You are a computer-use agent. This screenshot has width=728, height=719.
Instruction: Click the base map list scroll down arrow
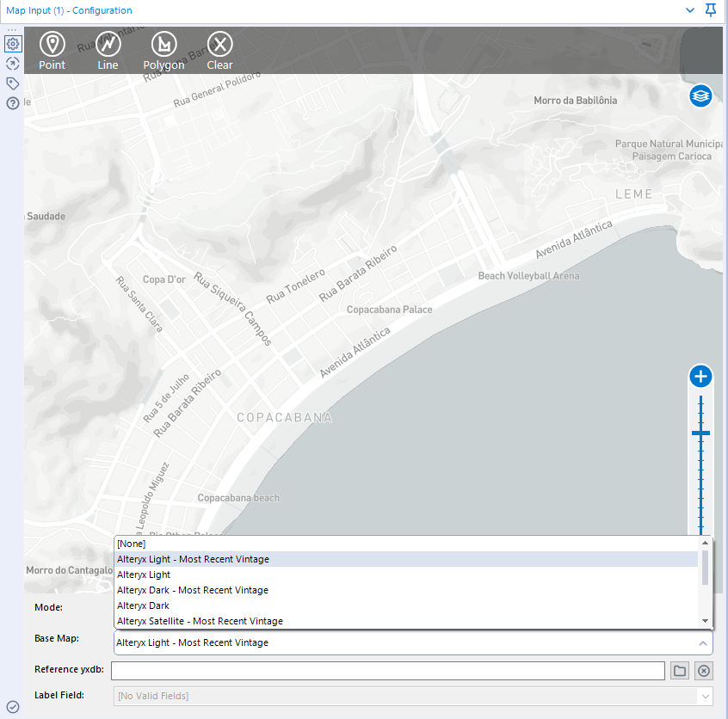[706, 621]
